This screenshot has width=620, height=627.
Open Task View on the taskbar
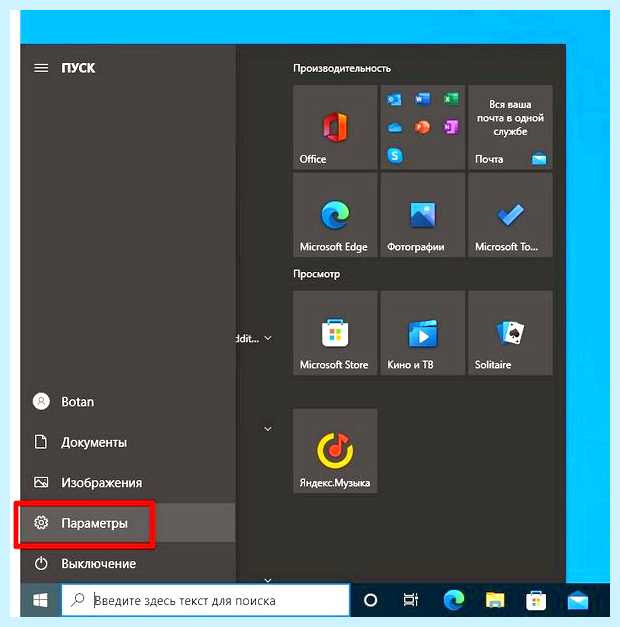tap(410, 600)
